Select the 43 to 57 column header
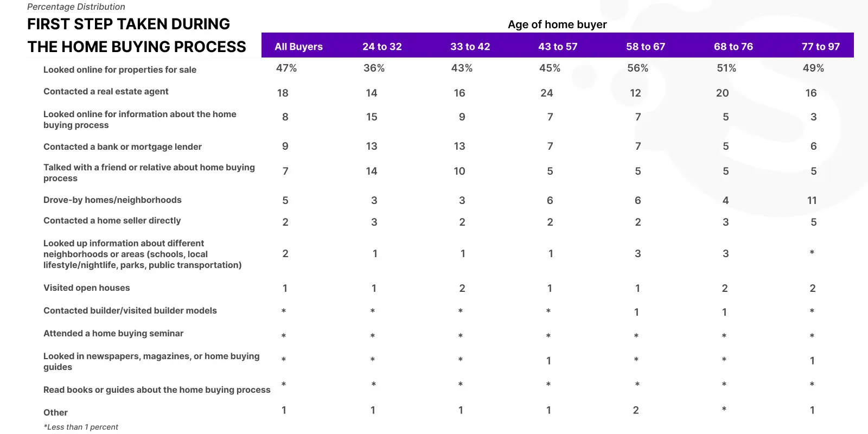The height and width of the screenshot is (434, 868). 558,47
